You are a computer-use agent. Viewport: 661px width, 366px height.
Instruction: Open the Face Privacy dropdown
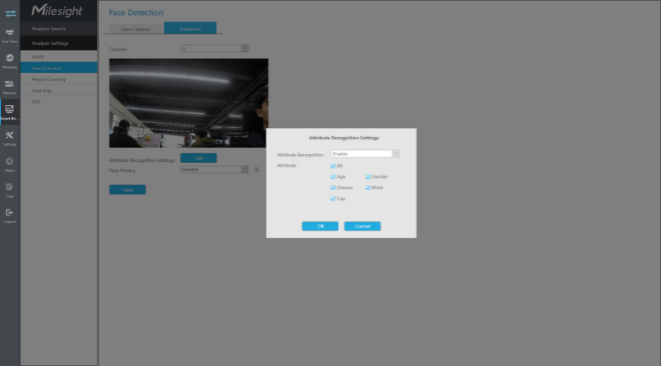point(214,170)
